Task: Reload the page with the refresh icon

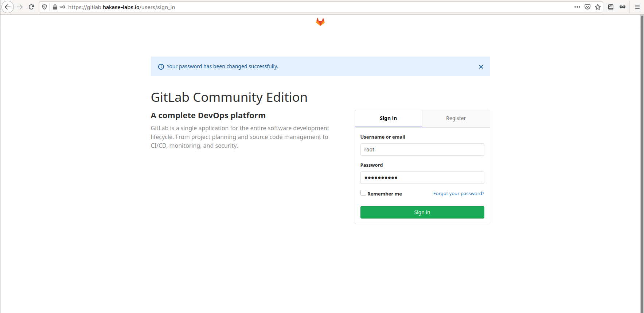Action: pyautogui.click(x=32, y=7)
